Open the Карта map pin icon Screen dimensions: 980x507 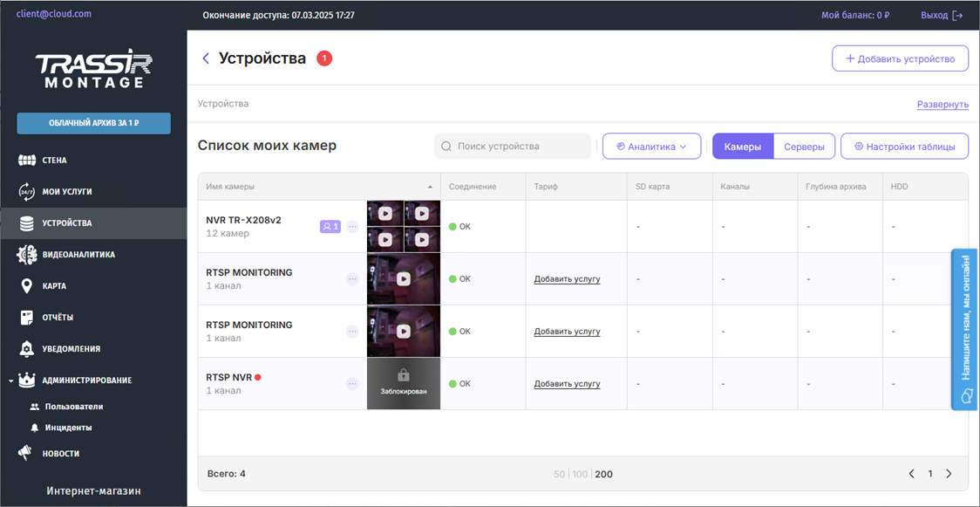click(26, 286)
